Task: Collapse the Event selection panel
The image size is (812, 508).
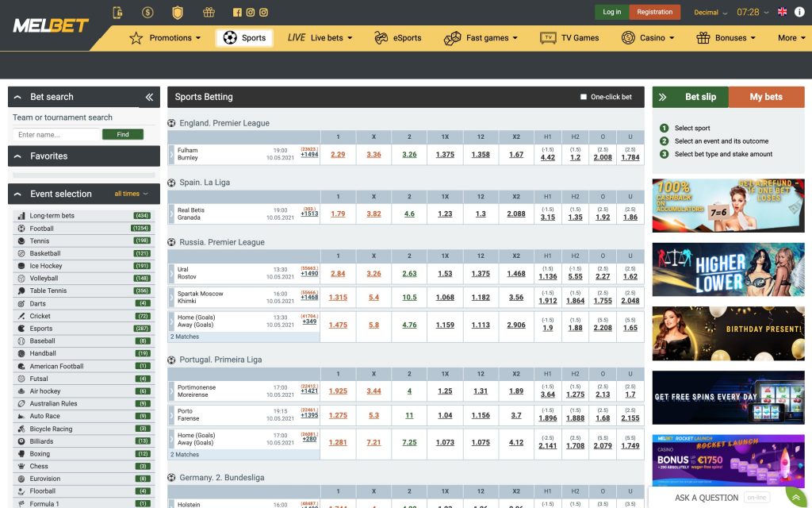Action: pyautogui.click(x=17, y=194)
